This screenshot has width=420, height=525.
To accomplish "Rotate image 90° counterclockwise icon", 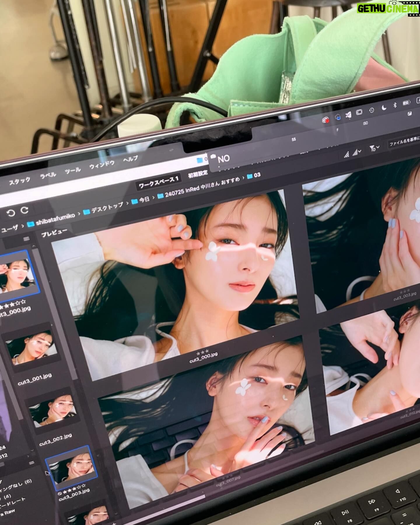I will pyautogui.click(x=11, y=213).
